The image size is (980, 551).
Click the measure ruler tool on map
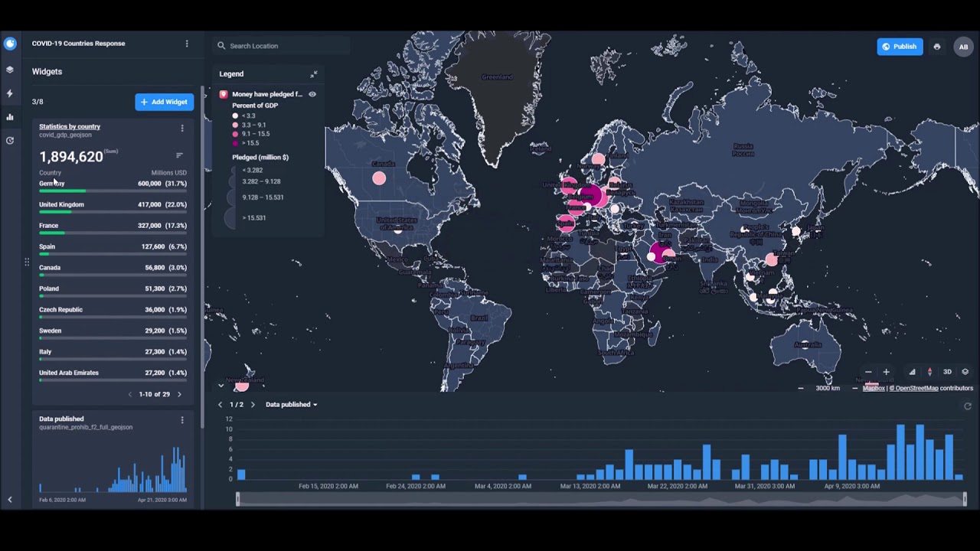pos(912,372)
